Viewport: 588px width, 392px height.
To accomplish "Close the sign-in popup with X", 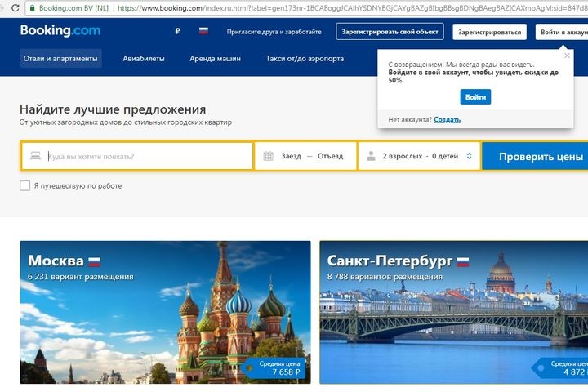I will pos(567,56).
